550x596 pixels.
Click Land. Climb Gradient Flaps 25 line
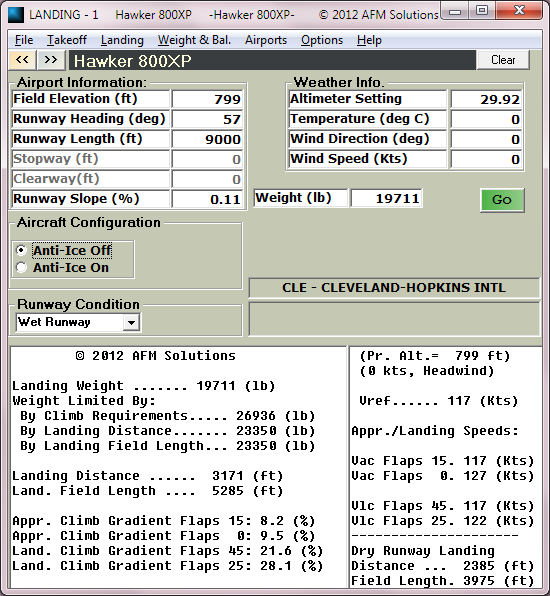168,566
